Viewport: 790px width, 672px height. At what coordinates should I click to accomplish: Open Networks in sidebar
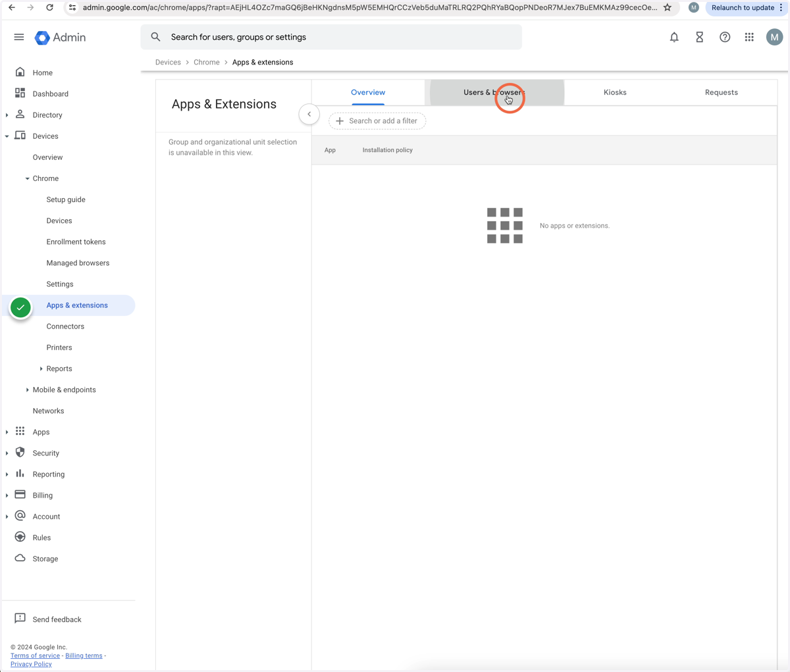coord(48,411)
